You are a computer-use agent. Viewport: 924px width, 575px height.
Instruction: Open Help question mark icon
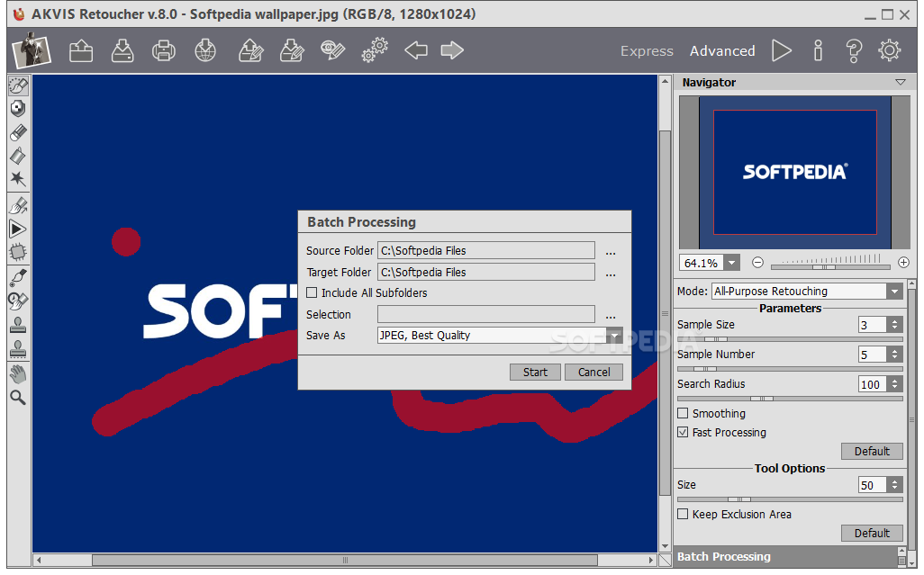(854, 50)
